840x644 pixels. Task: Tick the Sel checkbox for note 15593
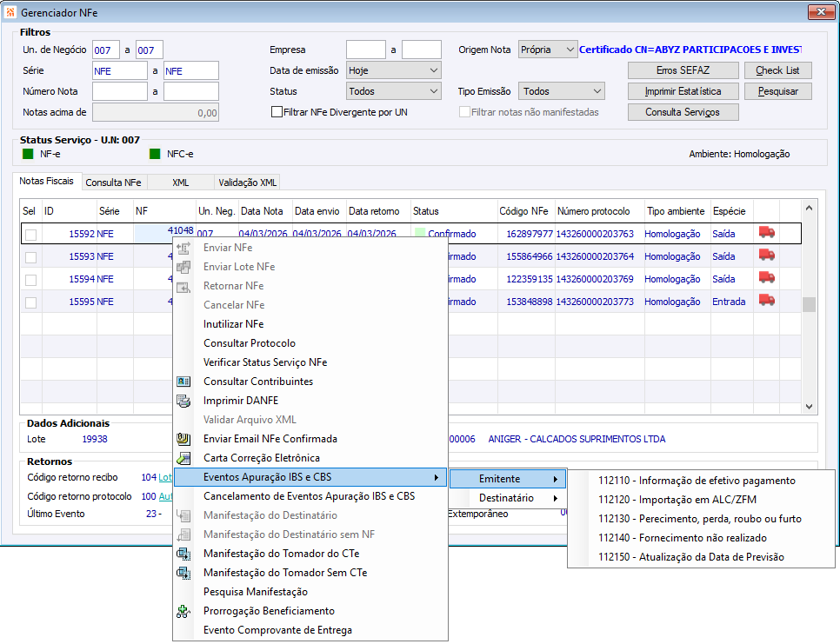click(x=31, y=257)
